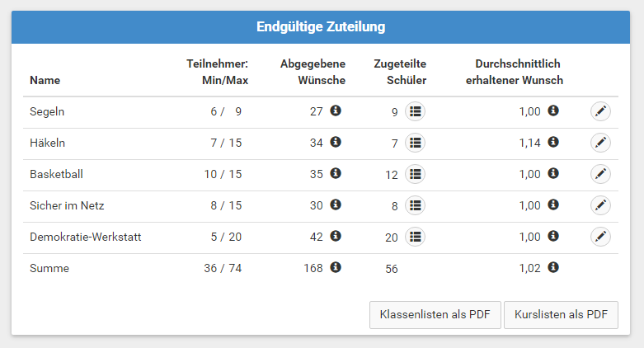
Task: Show info for the 1,02 overall average
Action: tap(553, 267)
